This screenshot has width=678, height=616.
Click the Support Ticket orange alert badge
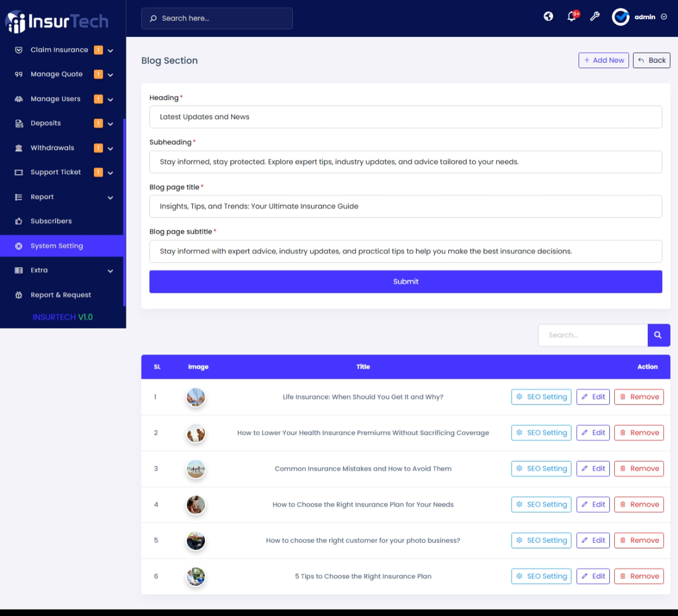pos(98,172)
